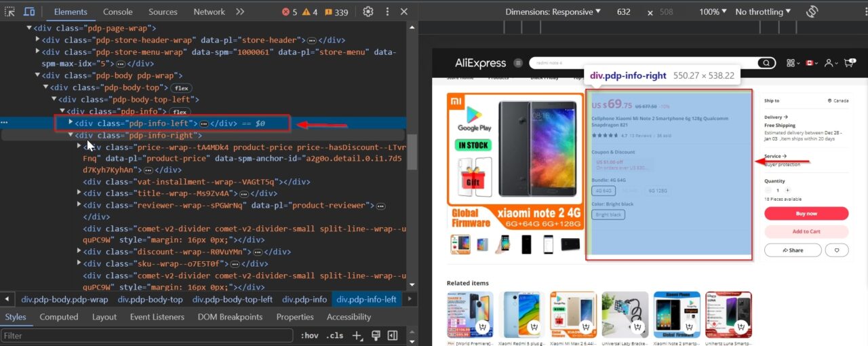Close the DevTools panel
868x346 pixels.
404,12
